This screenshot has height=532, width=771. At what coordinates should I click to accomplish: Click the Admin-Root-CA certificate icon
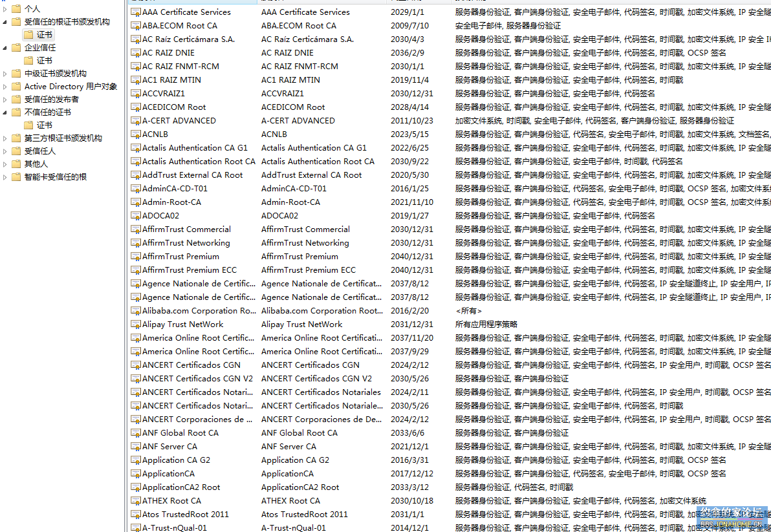pyautogui.click(x=136, y=202)
